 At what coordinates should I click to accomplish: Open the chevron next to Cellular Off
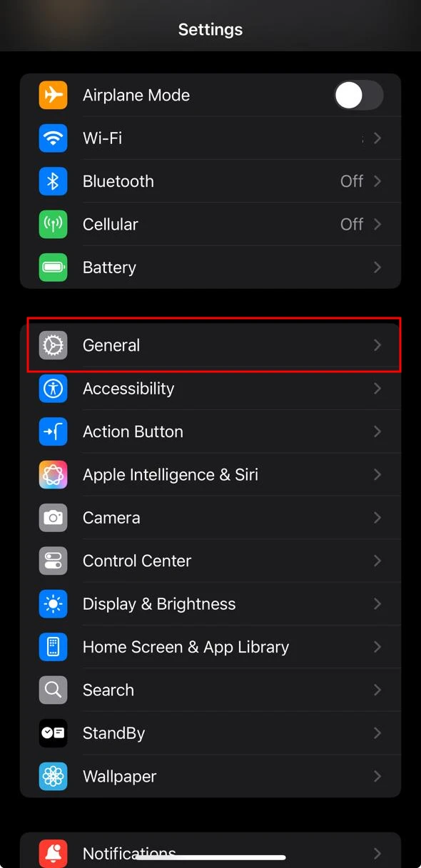[377, 224]
